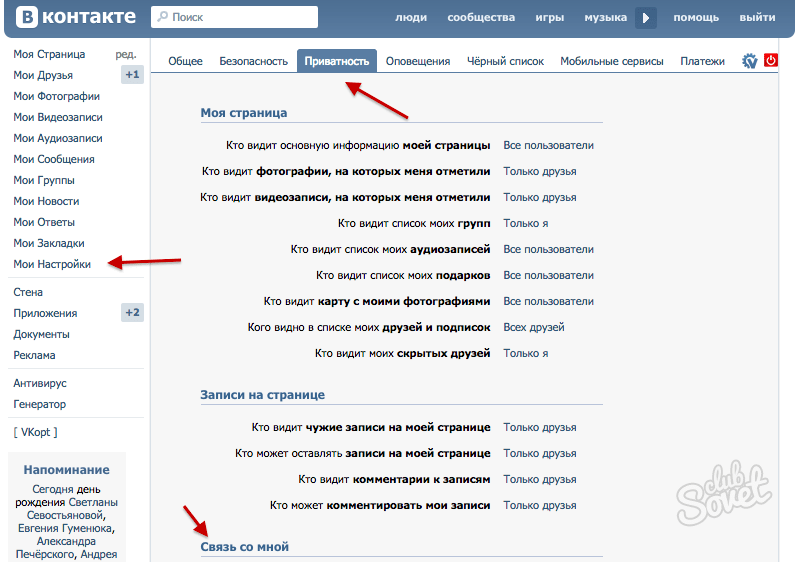Open Мои Сообщения in left menu
807x562 pixels.
pyautogui.click(x=54, y=159)
